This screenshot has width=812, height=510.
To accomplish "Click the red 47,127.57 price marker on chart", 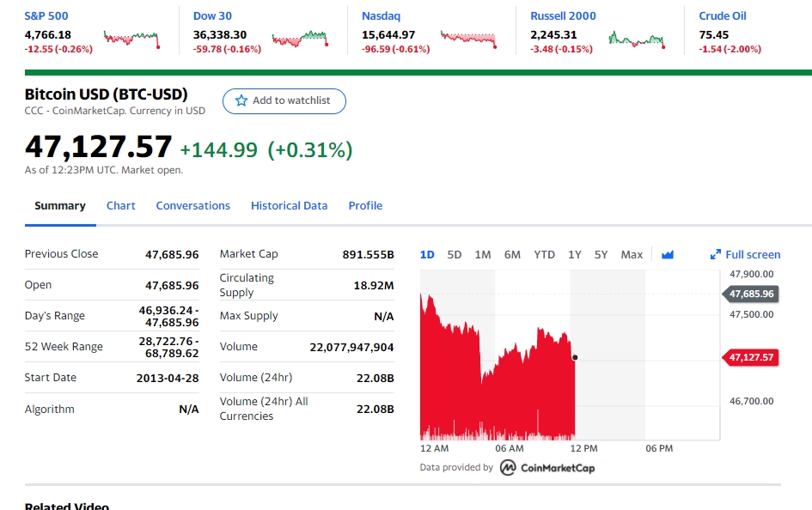I will point(752,358).
